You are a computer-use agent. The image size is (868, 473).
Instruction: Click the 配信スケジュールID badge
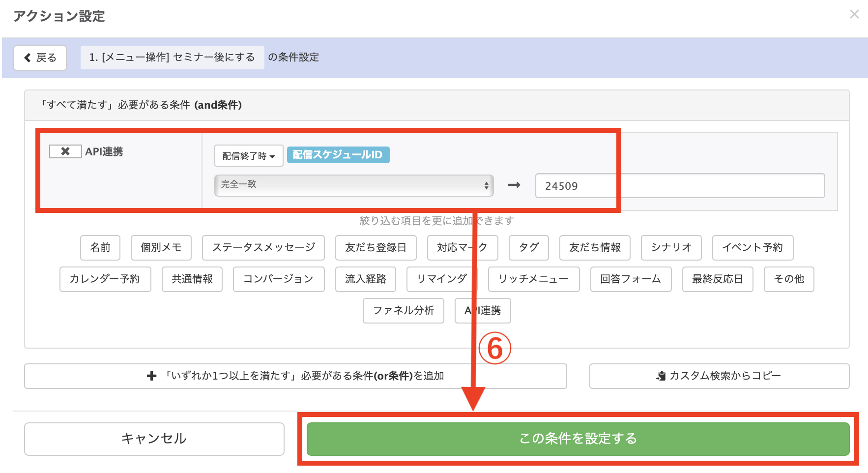point(338,155)
